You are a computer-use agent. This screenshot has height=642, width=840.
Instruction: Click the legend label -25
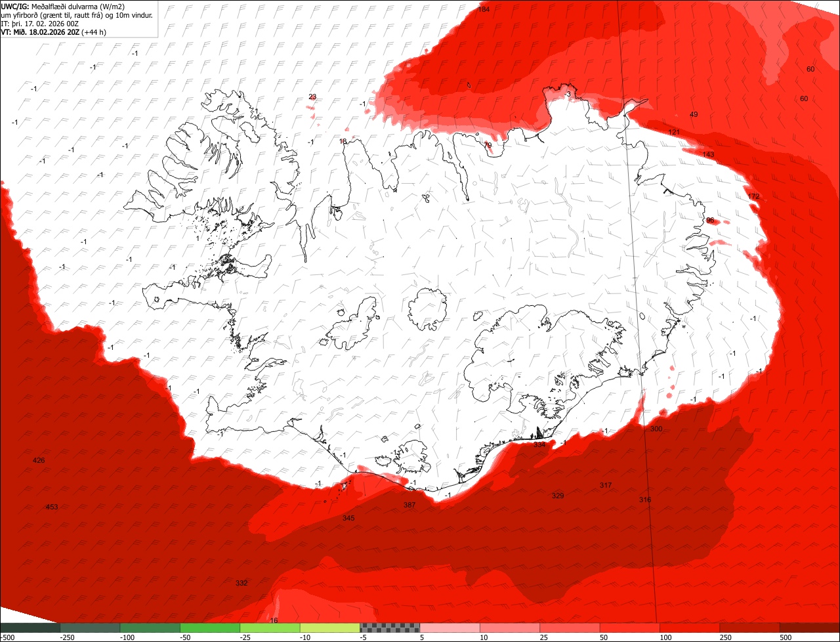(x=245, y=637)
